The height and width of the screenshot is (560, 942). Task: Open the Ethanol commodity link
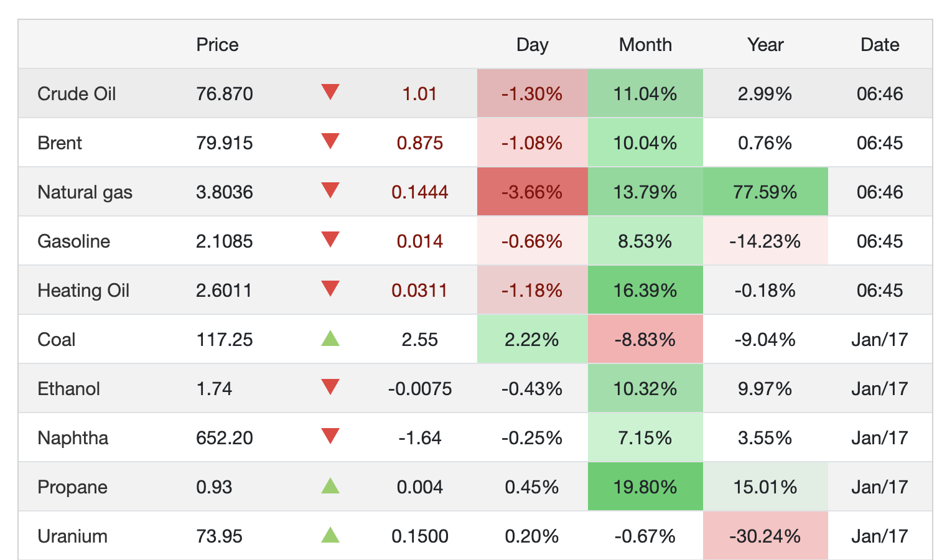pyautogui.click(x=68, y=389)
